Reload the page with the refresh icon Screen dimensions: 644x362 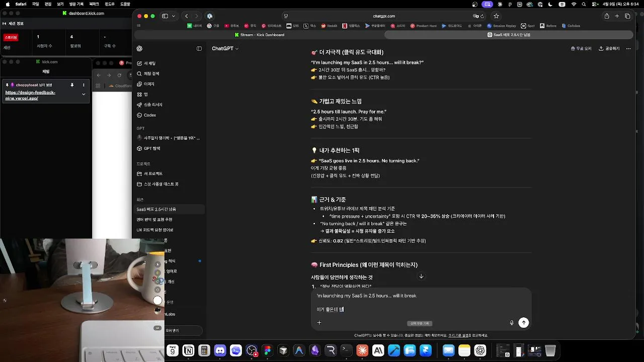click(483, 16)
